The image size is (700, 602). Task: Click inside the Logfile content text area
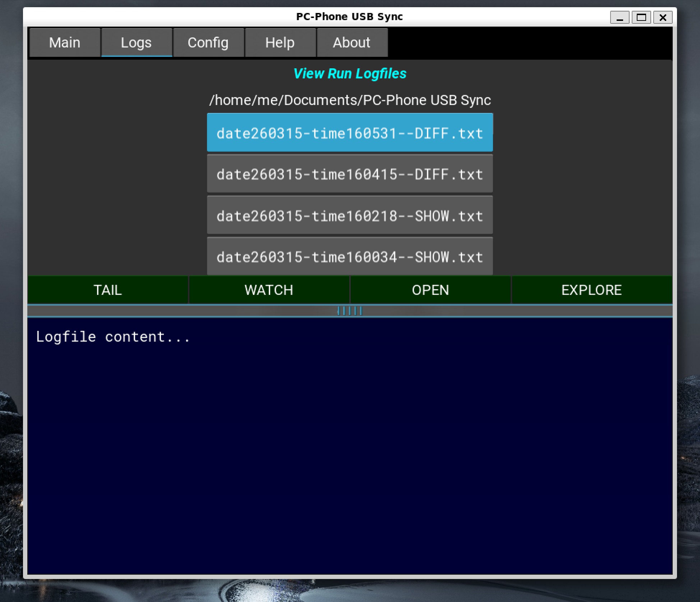350,446
